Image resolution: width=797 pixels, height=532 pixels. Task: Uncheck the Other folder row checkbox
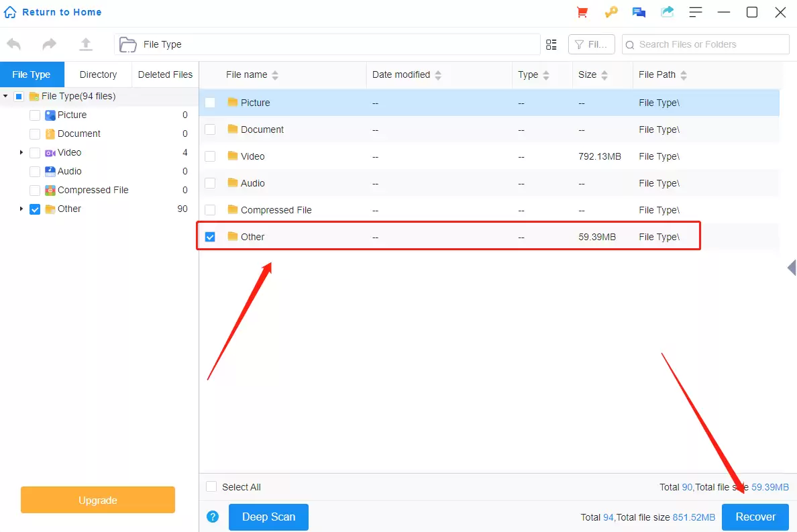pos(210,237)
